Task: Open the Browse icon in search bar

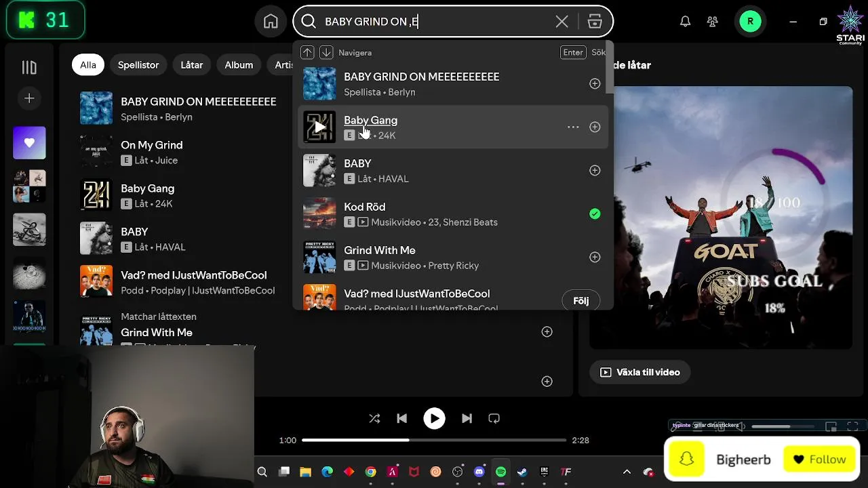Action: coord(595,22)
